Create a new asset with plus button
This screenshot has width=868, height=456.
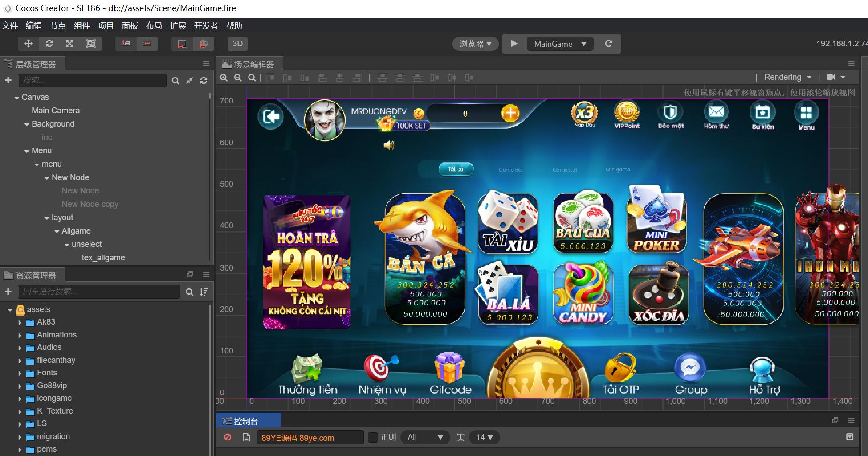click(x=8, y=292)
